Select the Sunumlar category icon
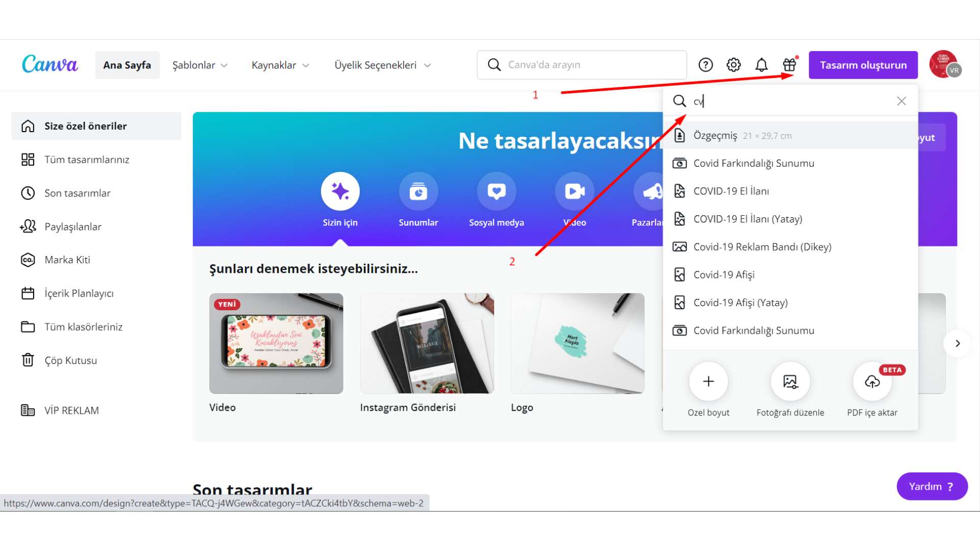 pos(418,191)
